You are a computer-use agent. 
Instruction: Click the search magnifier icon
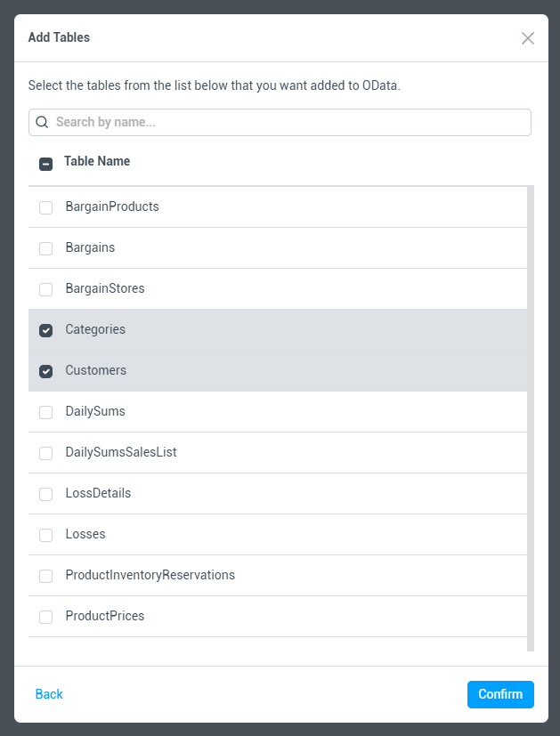pyautogui.click(x=42, y=123)
